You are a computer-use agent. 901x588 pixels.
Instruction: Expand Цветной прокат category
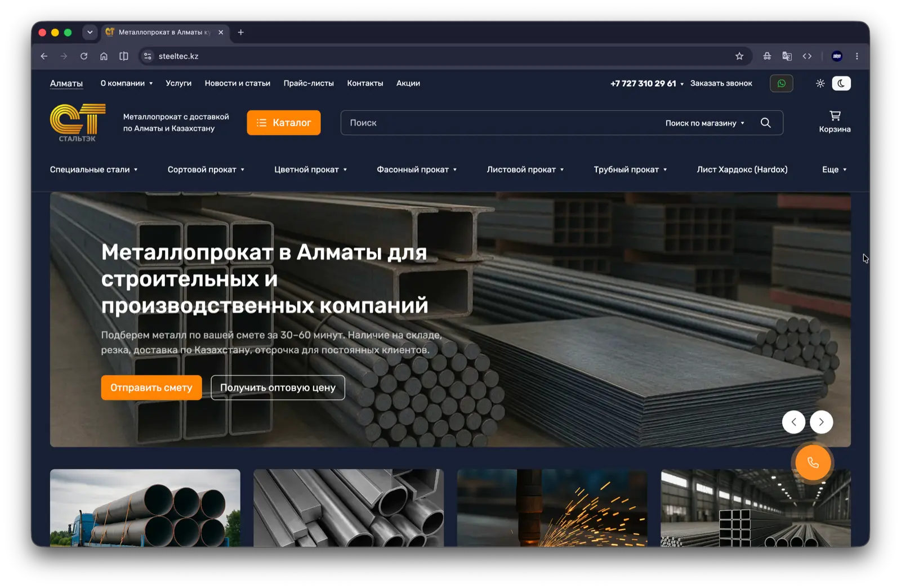click(x=311, y=170)
